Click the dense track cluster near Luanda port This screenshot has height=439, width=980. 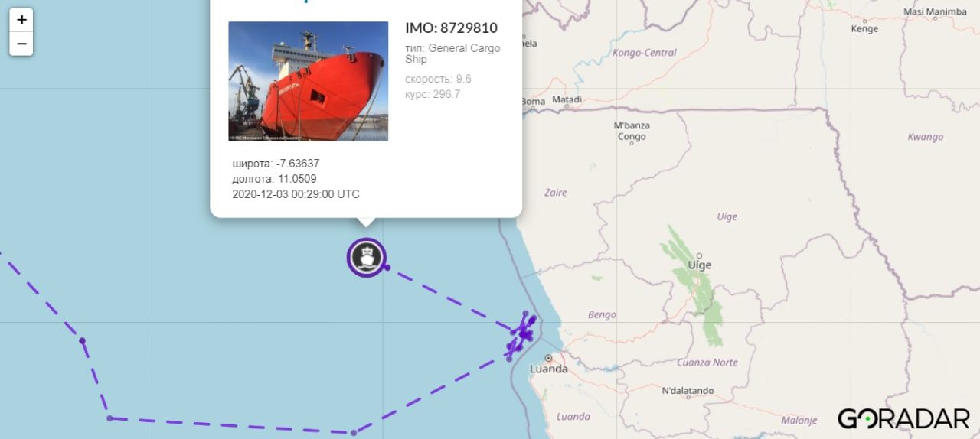[523, 333]
